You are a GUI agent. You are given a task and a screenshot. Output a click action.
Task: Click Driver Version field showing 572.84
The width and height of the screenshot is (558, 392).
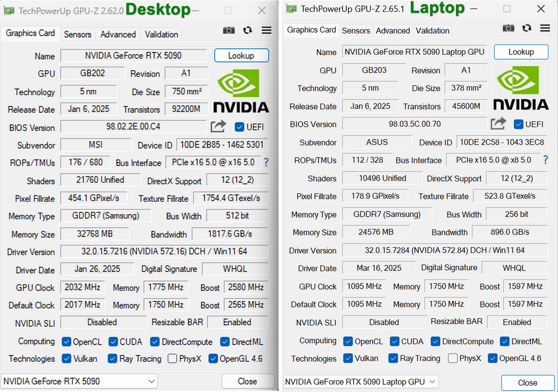tap(445, 250)
